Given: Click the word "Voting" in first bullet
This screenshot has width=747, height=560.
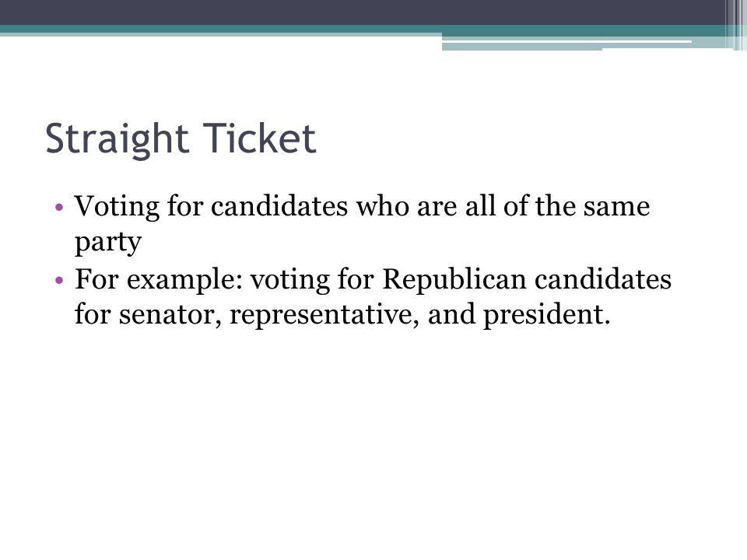Looking at the screenshot, I should tap(117, 208).
